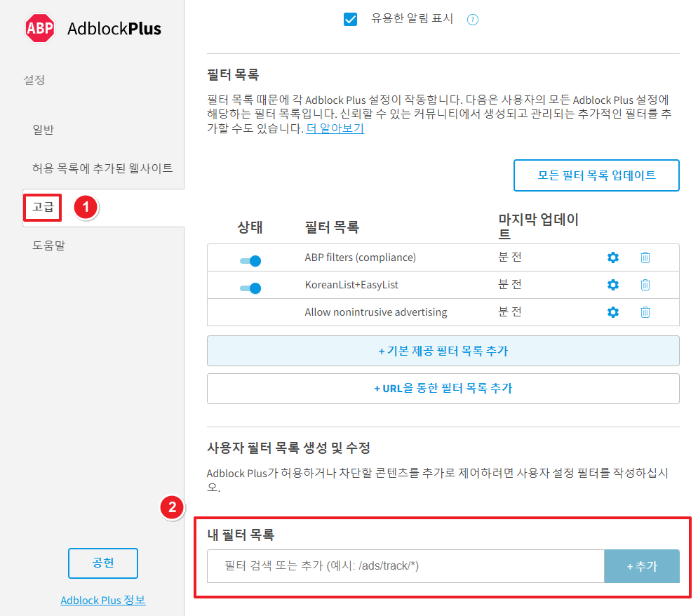Image resolution: width=698 pixels, height=616 pixels.
Task: Delete the KoreanList+EasyList filter list
Action: pos(645,285)
